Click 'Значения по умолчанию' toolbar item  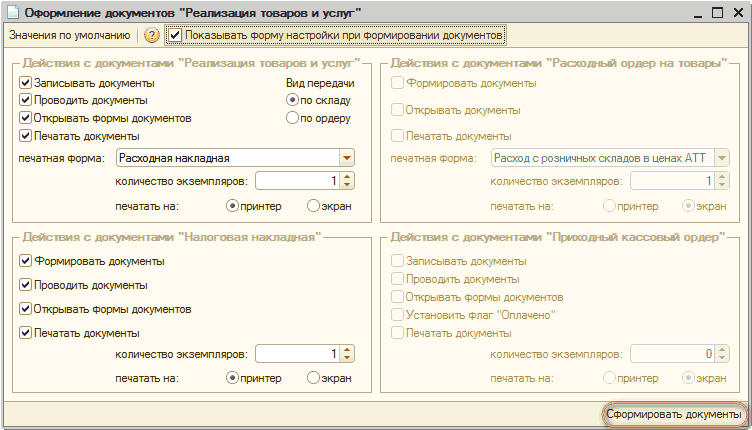tap(68, 35)
